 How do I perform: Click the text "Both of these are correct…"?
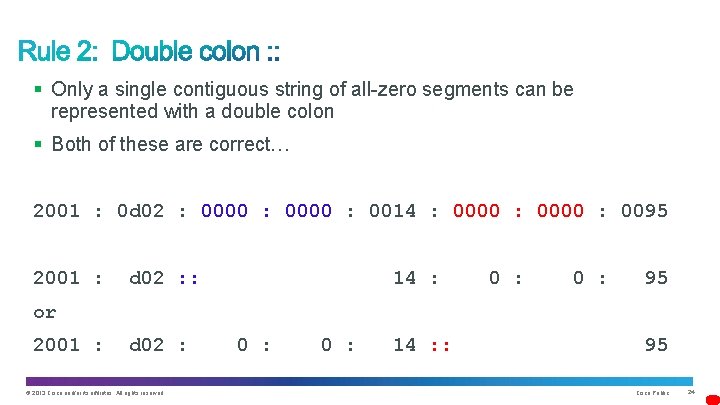click(170, 144)
